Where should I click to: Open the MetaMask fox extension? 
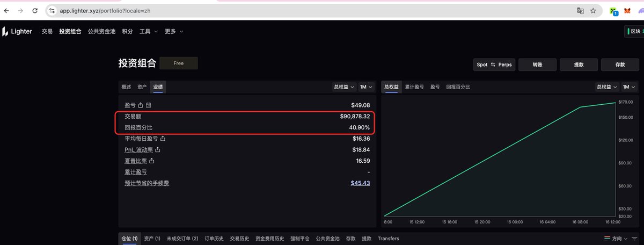click(x=627, y=10)
